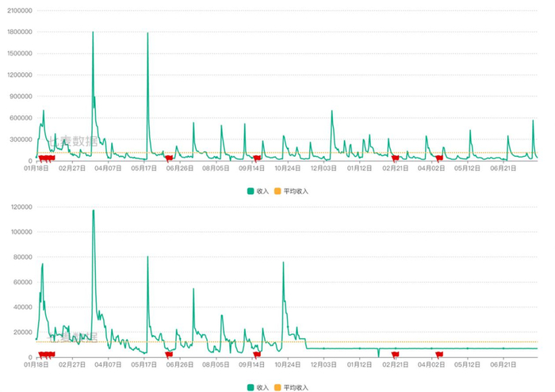Click the first red flag cluster at 01月18日 in the 2100000-scale chart
Viewport: 555px width, 392px height.
pyautogui.click(x=46, y=158)
